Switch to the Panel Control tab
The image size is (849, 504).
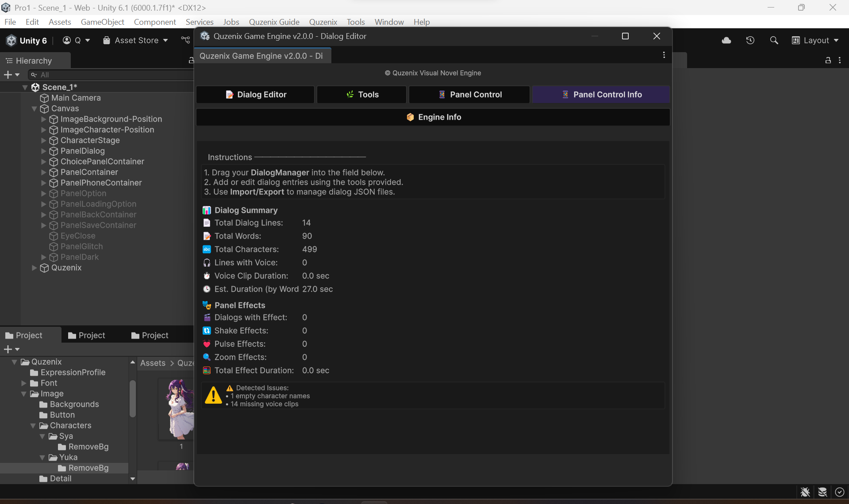pos(469,94)
